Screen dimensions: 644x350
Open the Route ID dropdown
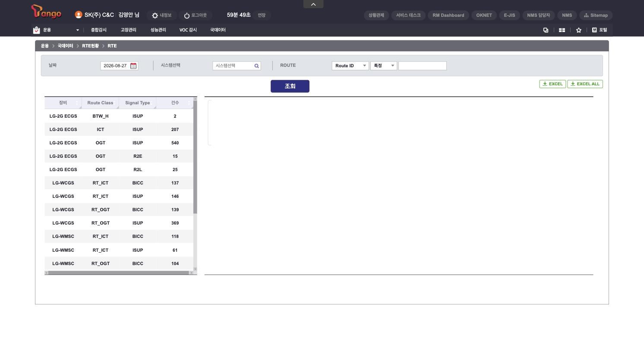pyautogui.click(x=350, y=66)
